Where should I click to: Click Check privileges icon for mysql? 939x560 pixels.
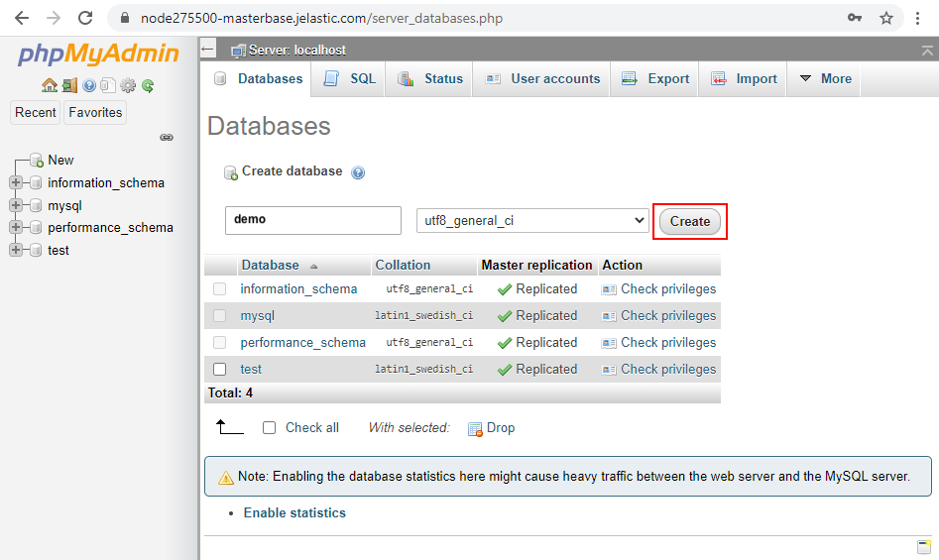coord(609,316)
